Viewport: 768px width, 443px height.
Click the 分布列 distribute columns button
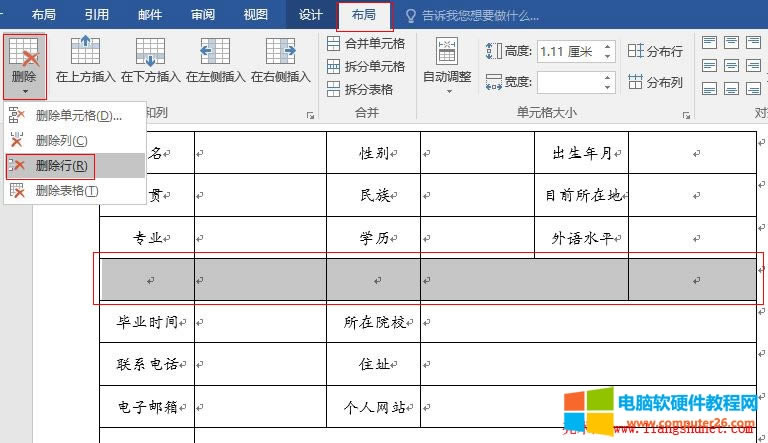click(655, 82)
